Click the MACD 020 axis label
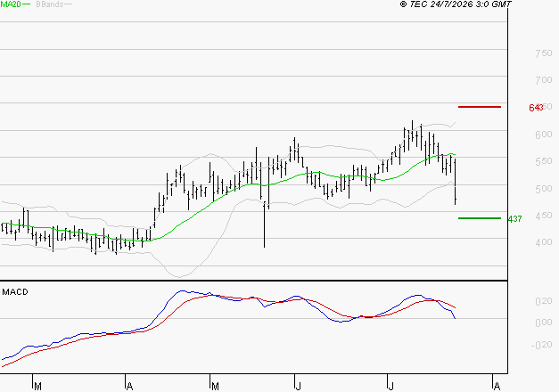Image resolution: width=559 pixels, height=392 pixels. point(543,301)
